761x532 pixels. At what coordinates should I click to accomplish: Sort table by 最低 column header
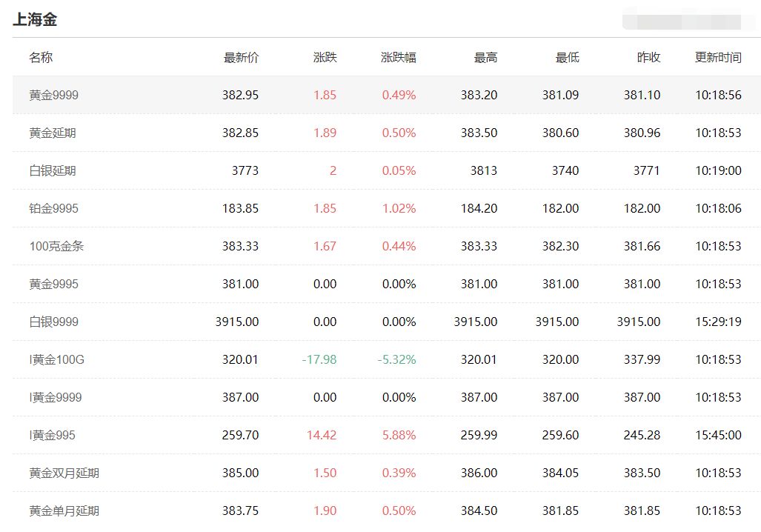coord(567,57)
